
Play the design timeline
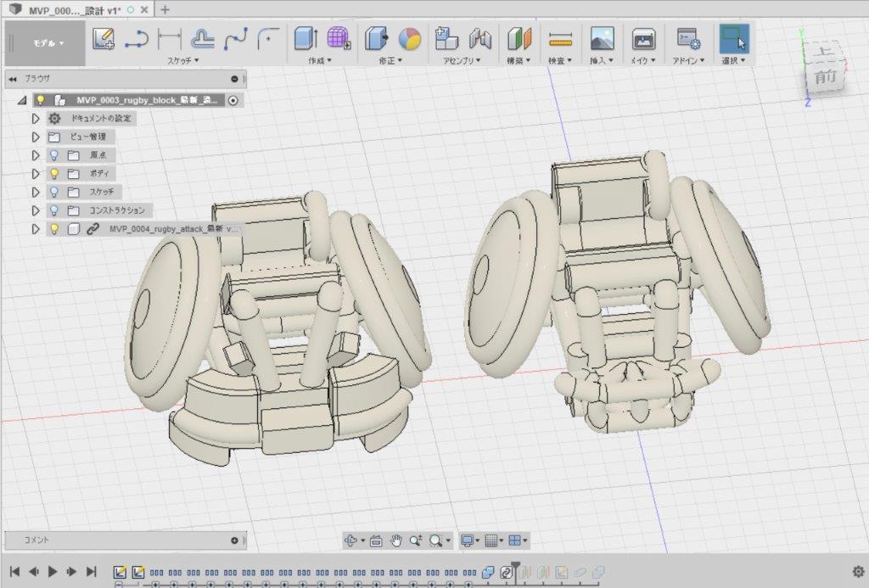tap(53, 571)
